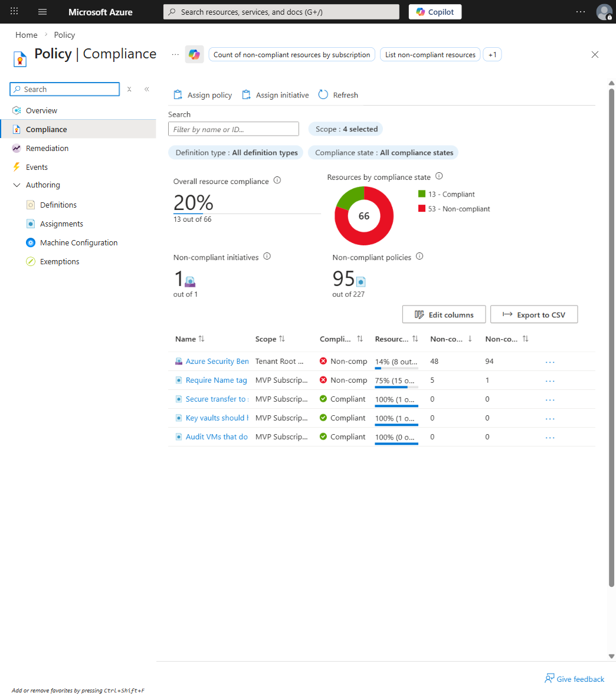
Task: Click the Export to CSV button
Action: pos(534,314)
